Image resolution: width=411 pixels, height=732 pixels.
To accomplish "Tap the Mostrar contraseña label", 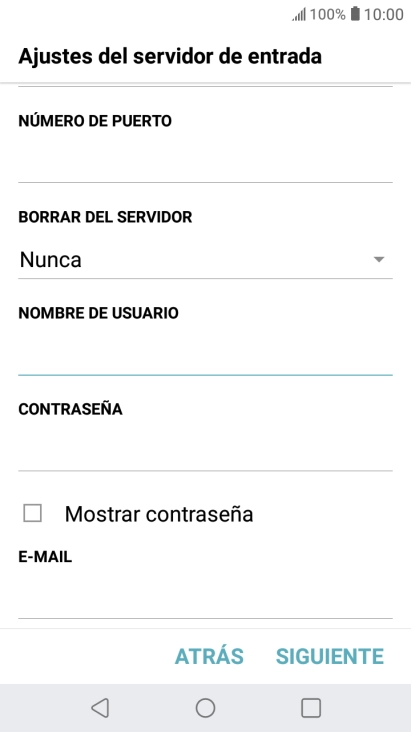I will click(x=159, y=514).
